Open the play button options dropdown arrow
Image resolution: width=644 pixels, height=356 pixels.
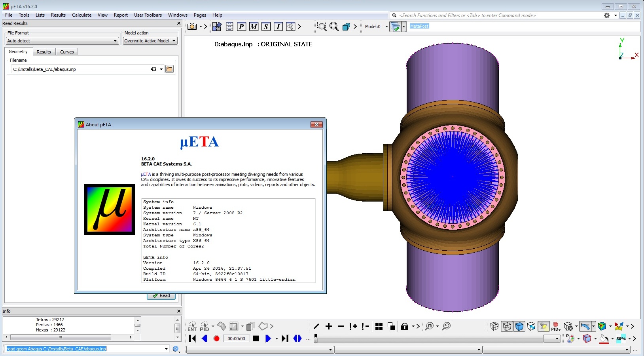(x=277, y=339)
